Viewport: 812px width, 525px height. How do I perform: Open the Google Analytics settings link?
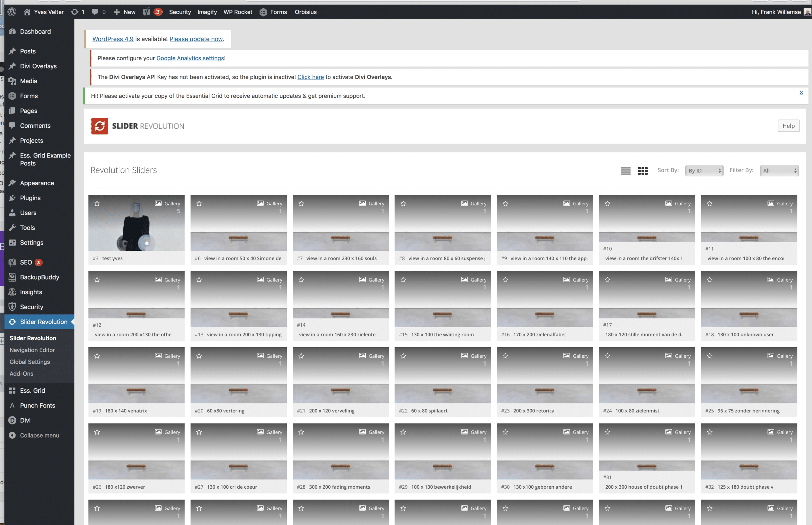coord(190,58)
